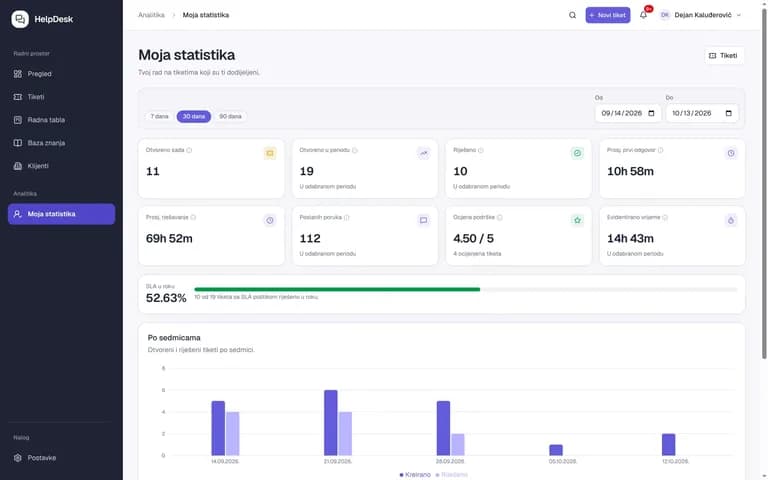The width and height of the screenshot is (768, 480).
Task: Click the light Riješeni bar for 14.09.2026
Action: click(x=233, y=434)
